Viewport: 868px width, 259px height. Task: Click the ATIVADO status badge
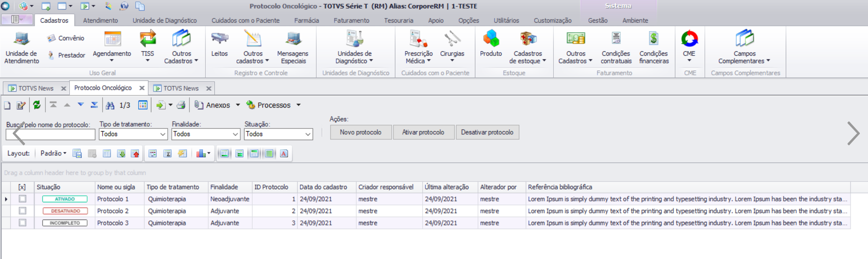tap(65, 199)
